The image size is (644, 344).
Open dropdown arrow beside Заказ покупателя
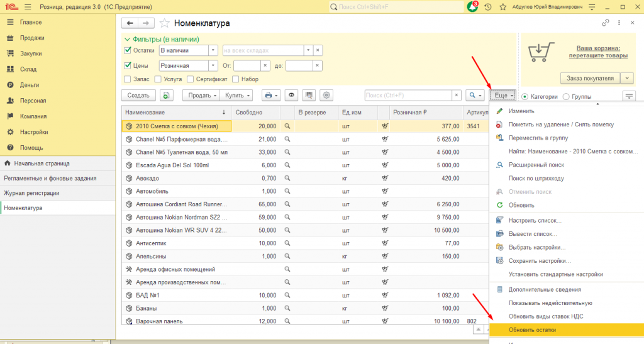(x=627, y=78)
